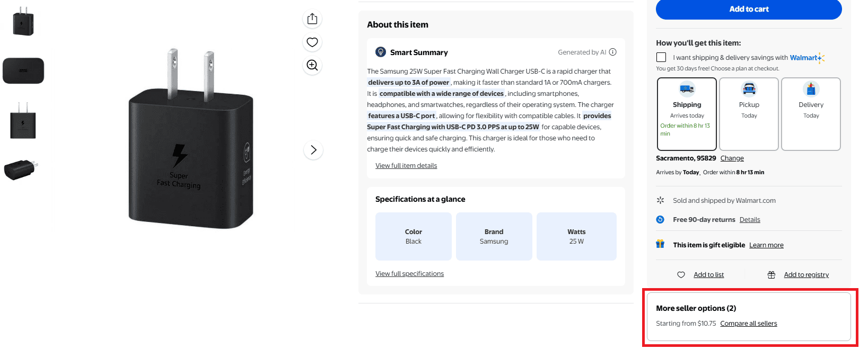This screenshot has width=868, height=349.
Task: Change the Sacramento delivery location
Action: click(x=732, y=158)
